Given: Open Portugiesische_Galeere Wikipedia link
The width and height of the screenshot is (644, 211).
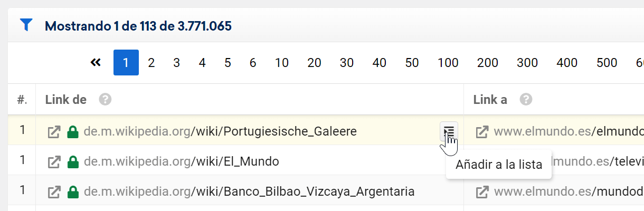Looking at the screenshot, I should [x=220, y=131].
